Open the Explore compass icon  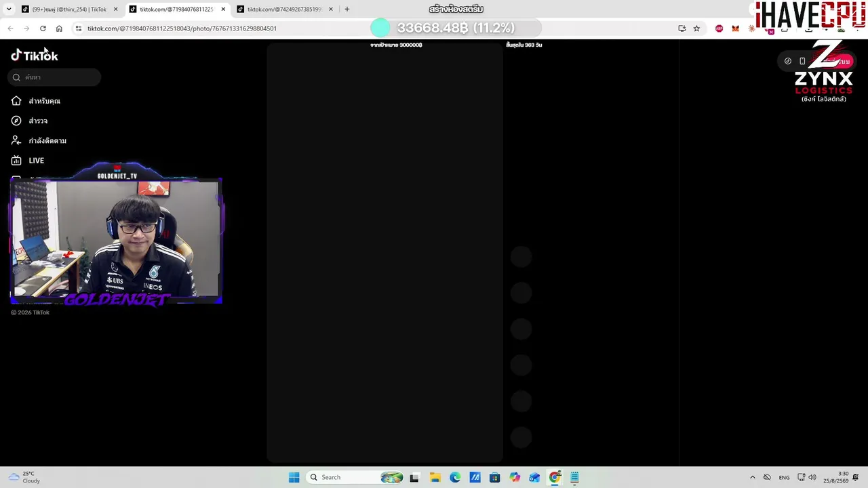(x=16, y=121)
